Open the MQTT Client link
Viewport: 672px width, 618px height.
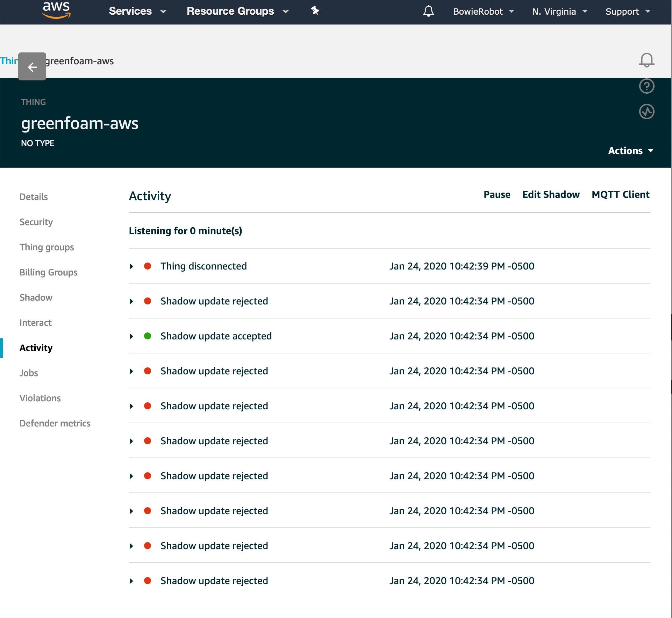click(x=621, y=194)
